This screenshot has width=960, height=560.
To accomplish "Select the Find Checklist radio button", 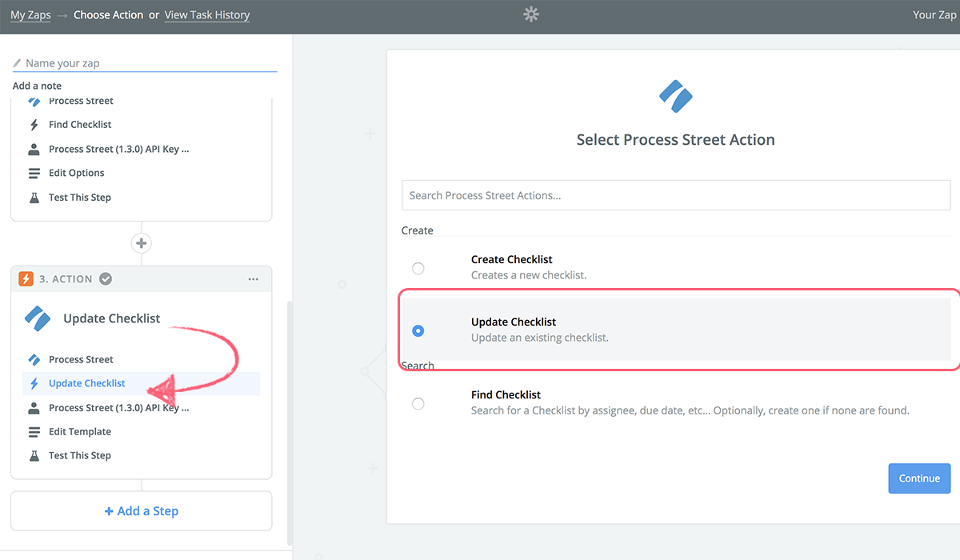I will click(418, 403).
